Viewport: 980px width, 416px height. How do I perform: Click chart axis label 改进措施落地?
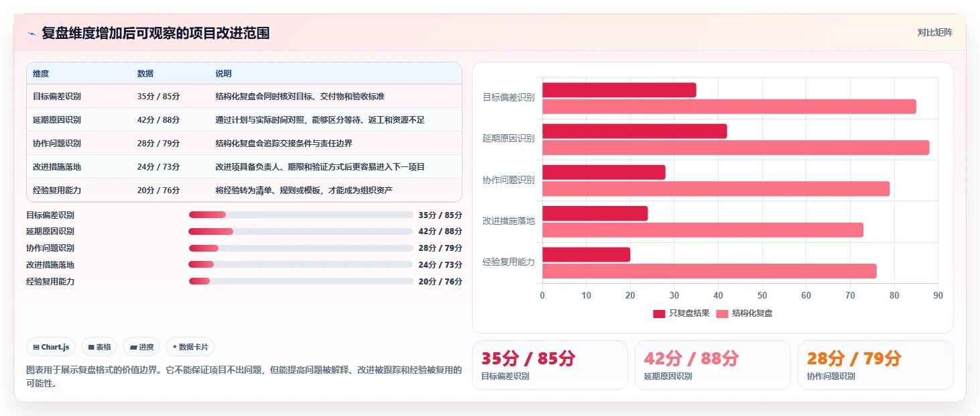coord(509,221)
